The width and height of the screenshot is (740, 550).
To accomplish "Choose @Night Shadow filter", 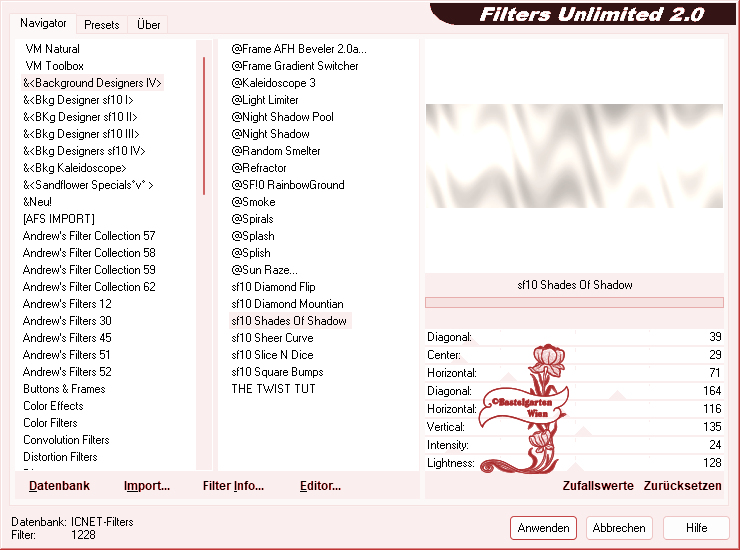I will (x=270, y=134).
